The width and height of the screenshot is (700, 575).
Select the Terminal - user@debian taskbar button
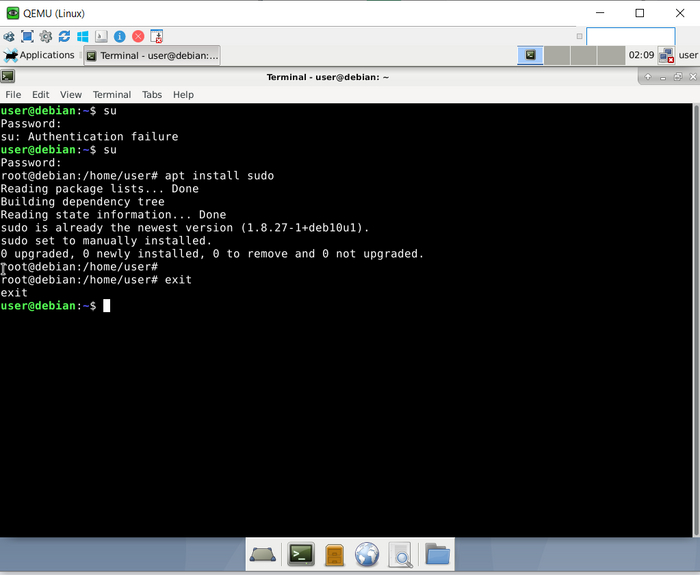[x=152, y=56]
